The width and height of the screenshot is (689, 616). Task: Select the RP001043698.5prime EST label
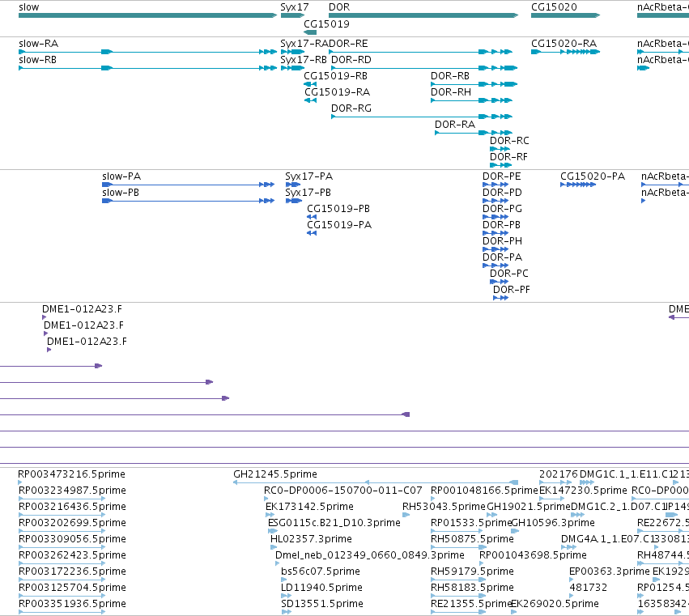[533, 556]
